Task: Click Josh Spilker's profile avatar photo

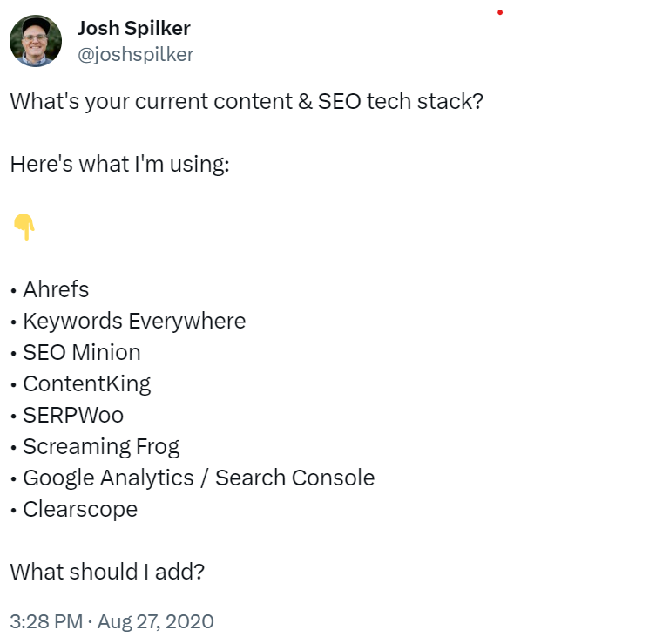Action: [36, 41]
